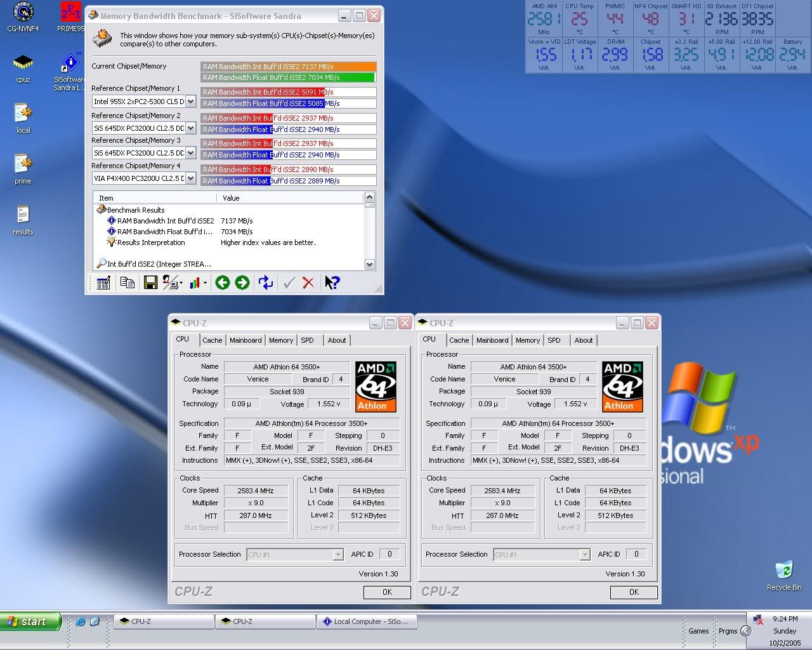Click the Outlook Express quick launch icon
The width and height of the screenshot is (812, 650).
(95, 622)
